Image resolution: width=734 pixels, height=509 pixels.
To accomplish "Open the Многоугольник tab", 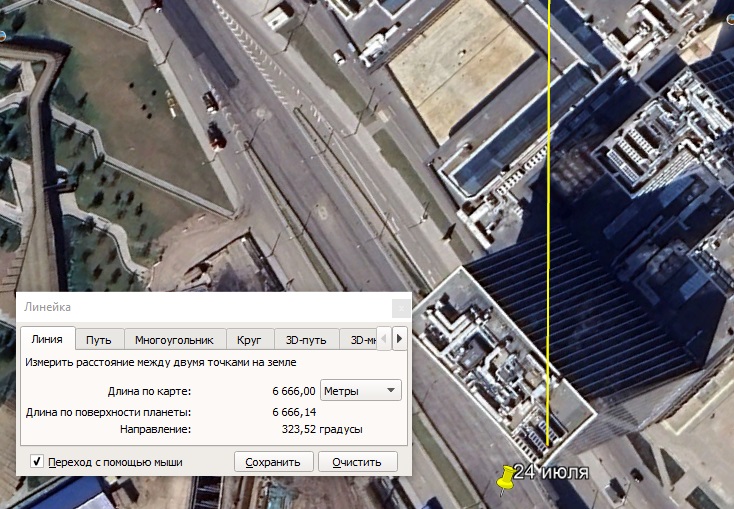I will click(x=175, y=340).
